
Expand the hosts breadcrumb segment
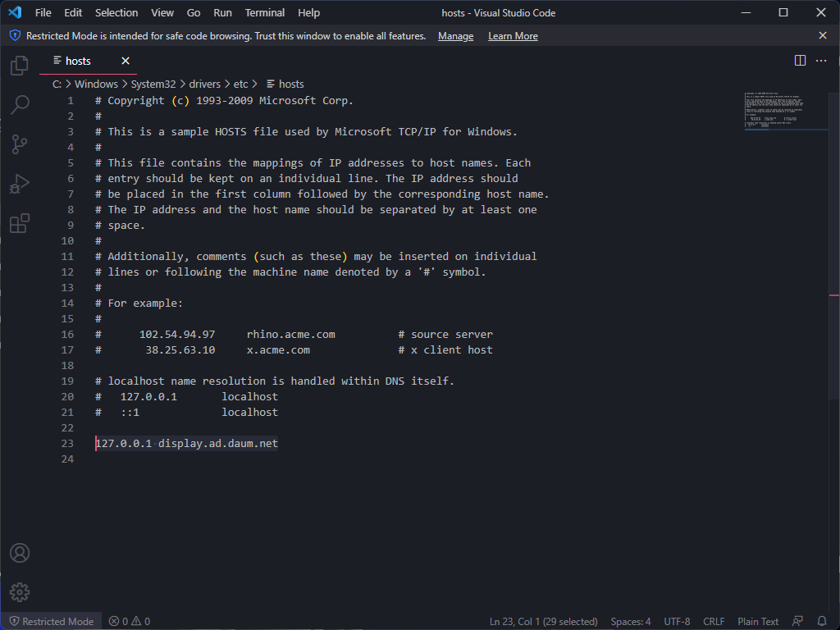(x=285, y=84)
